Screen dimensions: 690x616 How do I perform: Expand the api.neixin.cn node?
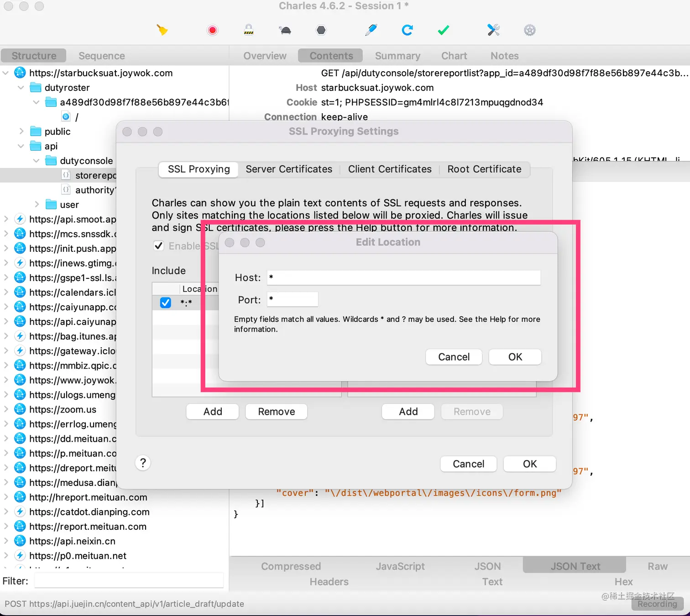5,541
